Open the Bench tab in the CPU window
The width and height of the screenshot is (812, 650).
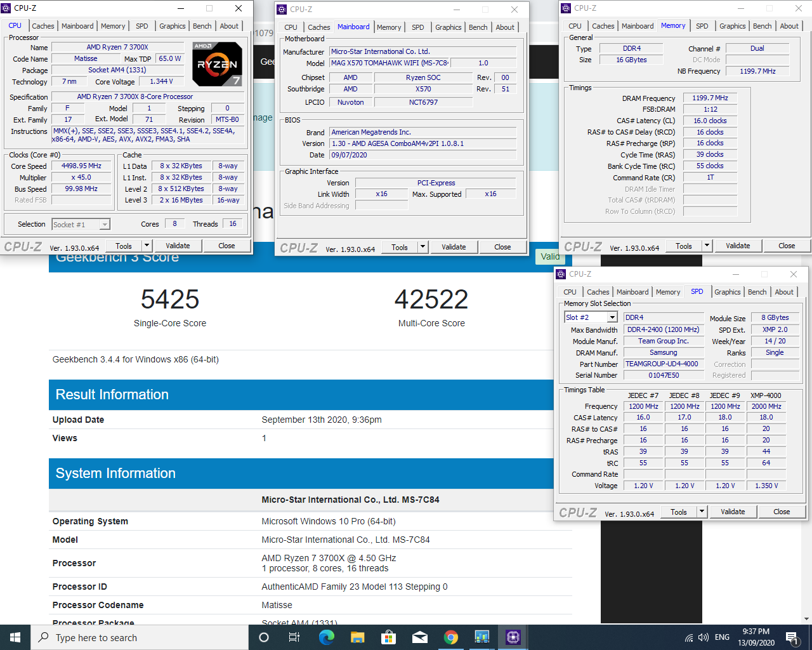point(202,26)
